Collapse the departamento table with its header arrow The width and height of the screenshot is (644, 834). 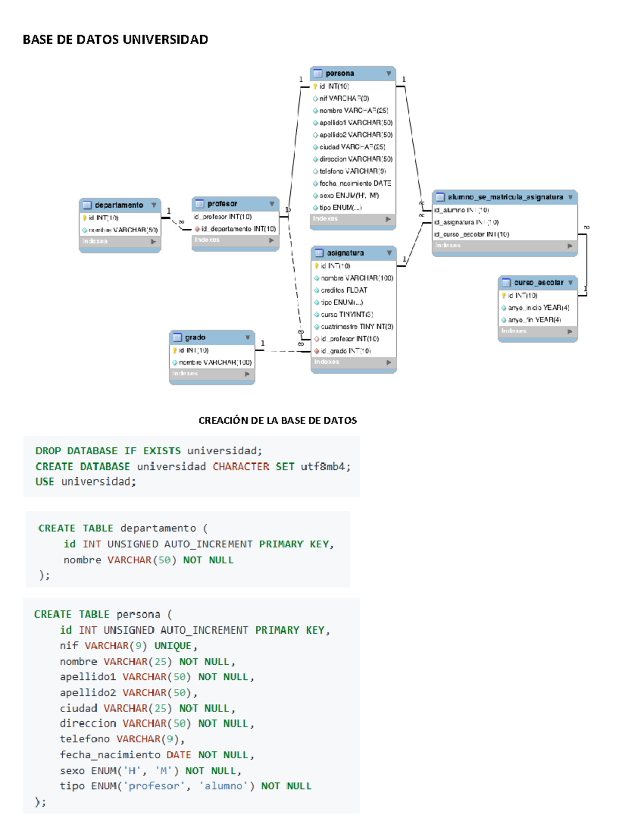(154, 205)
